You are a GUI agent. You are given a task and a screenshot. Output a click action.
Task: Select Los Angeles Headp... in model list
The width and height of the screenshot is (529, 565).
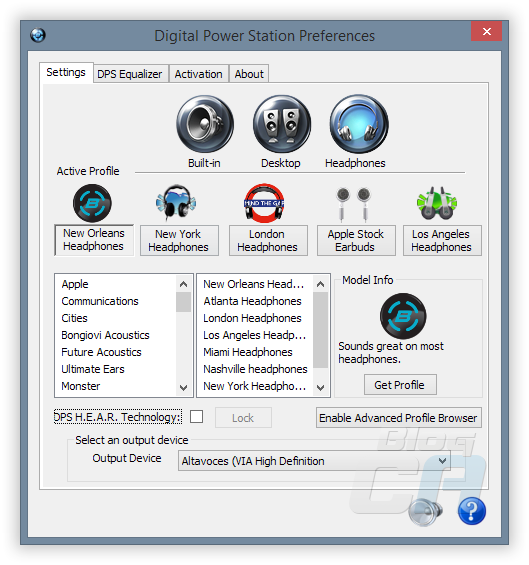click(254, 335)
